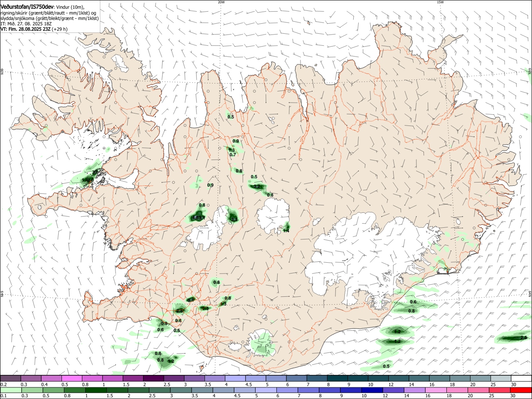Screen dimensions: 532x399
Task: Click the Veðurstofan/IS750dev title text
Action: tap(27, 7)
